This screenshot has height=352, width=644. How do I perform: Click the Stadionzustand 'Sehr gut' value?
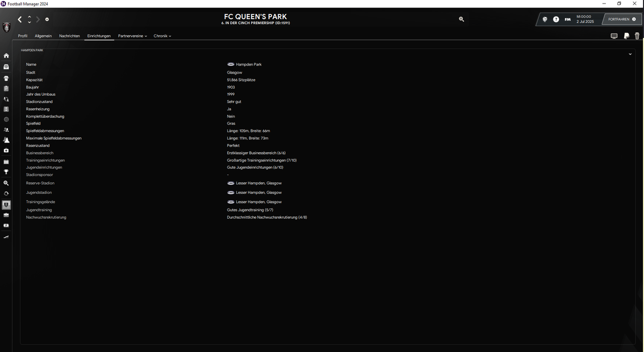[x=234, y=102]
